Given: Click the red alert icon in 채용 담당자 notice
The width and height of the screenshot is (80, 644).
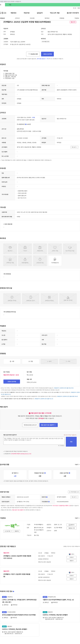Looking at the screenshot, I should [30, 413].
